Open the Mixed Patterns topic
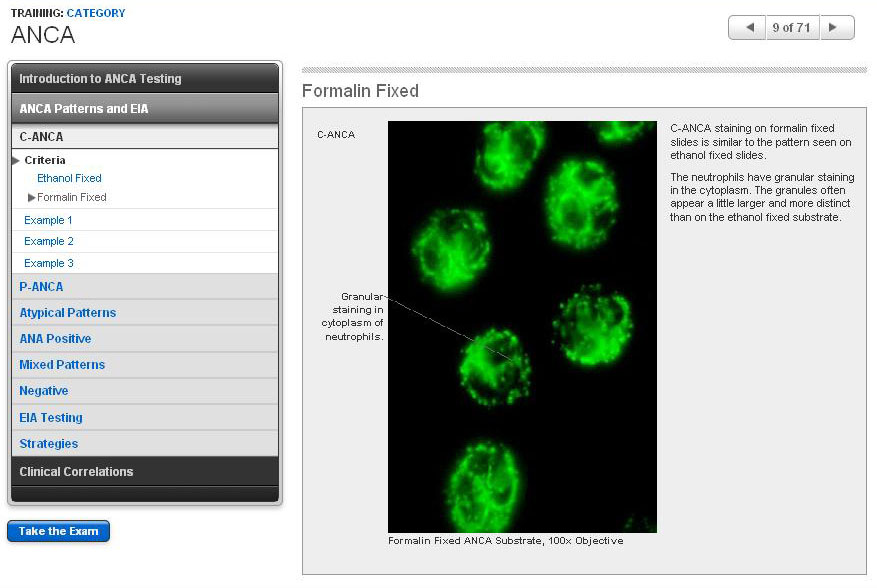The width and height of the screenshot is (877, 588). click(62, 365)
